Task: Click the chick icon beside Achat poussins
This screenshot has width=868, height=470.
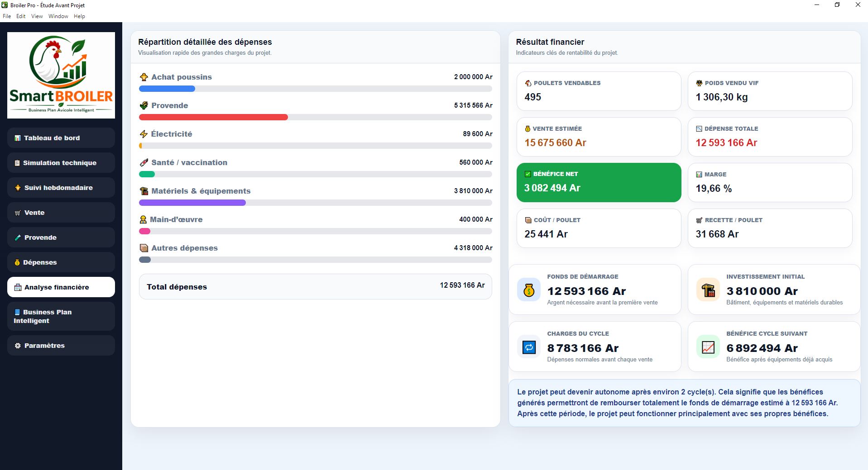Action: [144, 77]
